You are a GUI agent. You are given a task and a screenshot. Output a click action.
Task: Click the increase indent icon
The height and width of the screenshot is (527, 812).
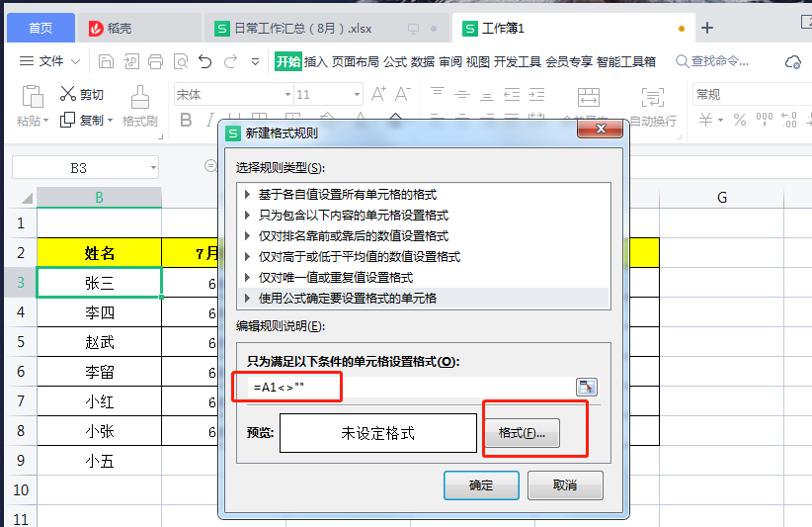tap(536, 94)
